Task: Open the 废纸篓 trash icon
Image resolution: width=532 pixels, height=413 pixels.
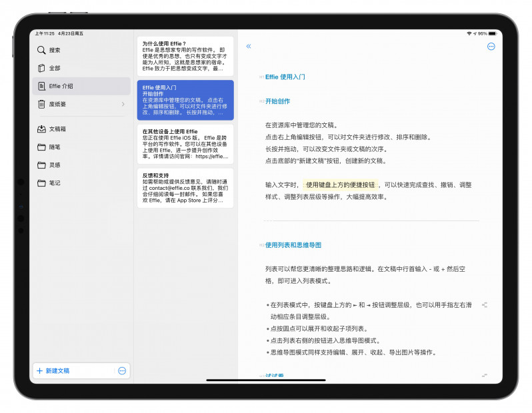Action: (41, 104)
